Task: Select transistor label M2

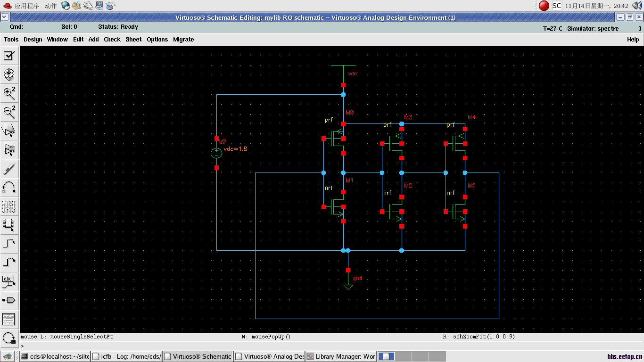Action: pos(408,186)
